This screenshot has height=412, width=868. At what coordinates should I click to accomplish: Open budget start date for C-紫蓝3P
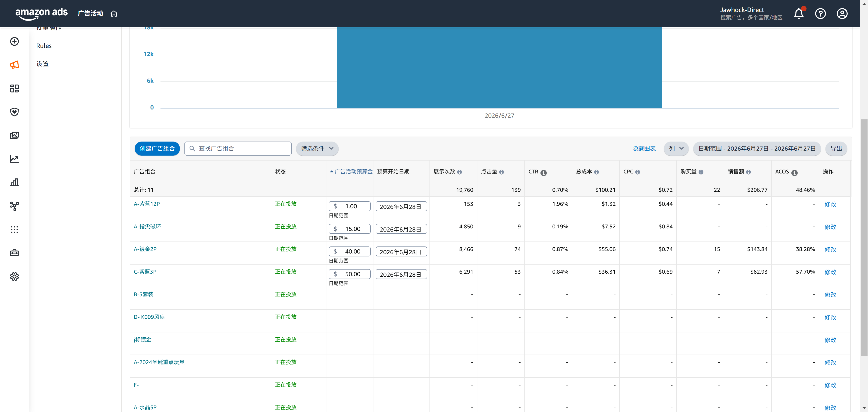pyautogui.click(x=401, y=274)
